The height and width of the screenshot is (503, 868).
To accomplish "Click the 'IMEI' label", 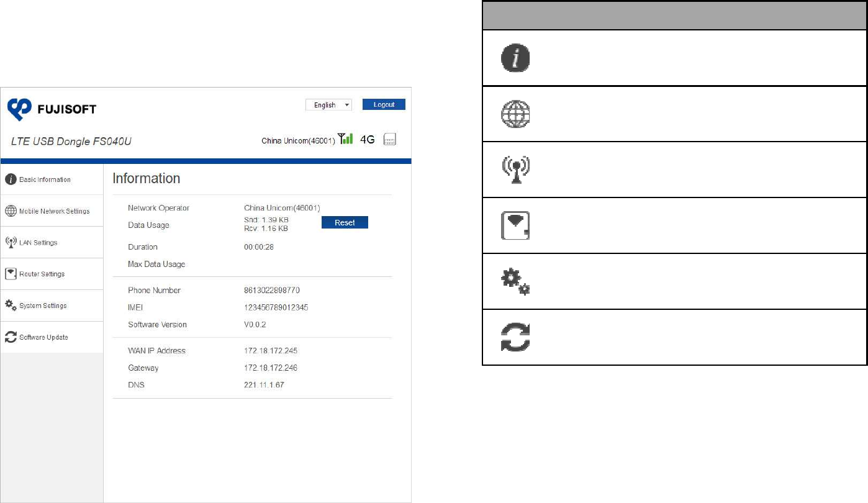I will (x=135, y=307).
